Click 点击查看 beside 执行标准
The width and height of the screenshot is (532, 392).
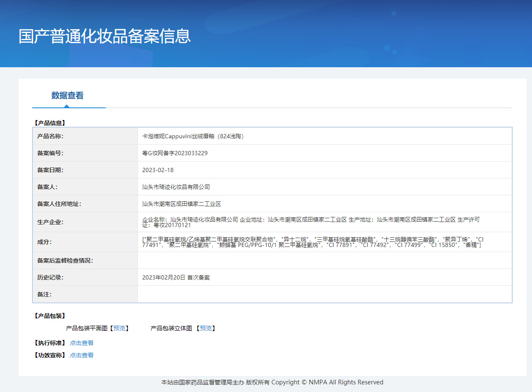82,343
